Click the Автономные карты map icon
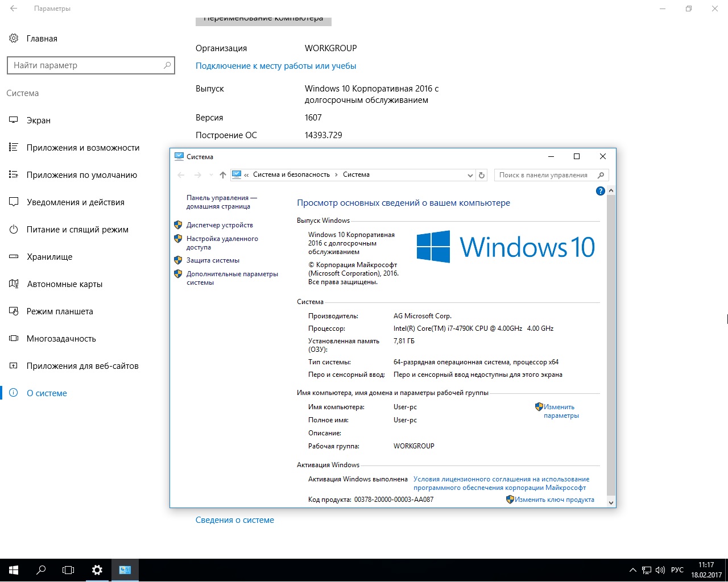Screen dimensions: 728x582 click(x=14, y=284)
